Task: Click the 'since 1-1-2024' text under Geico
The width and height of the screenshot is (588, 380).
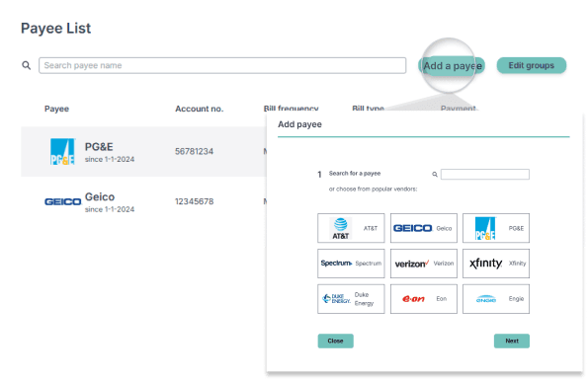Action: [x=110, y=209]
